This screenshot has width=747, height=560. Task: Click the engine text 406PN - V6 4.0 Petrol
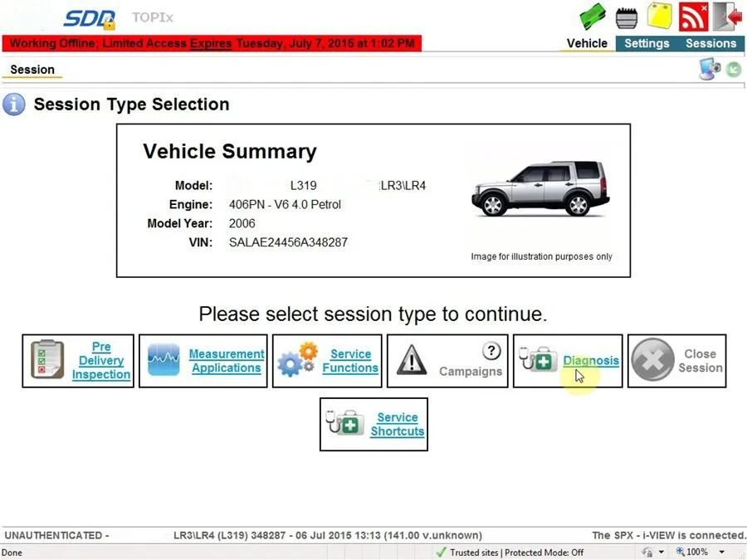coord(285,205)
